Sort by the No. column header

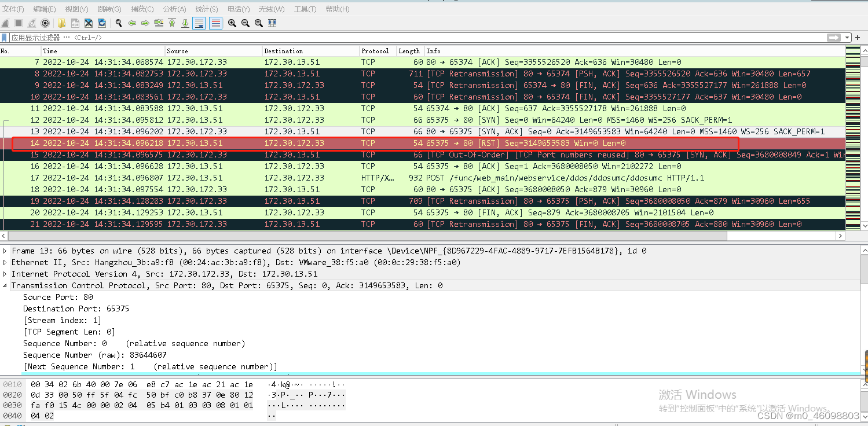click(x=21, y=51)
